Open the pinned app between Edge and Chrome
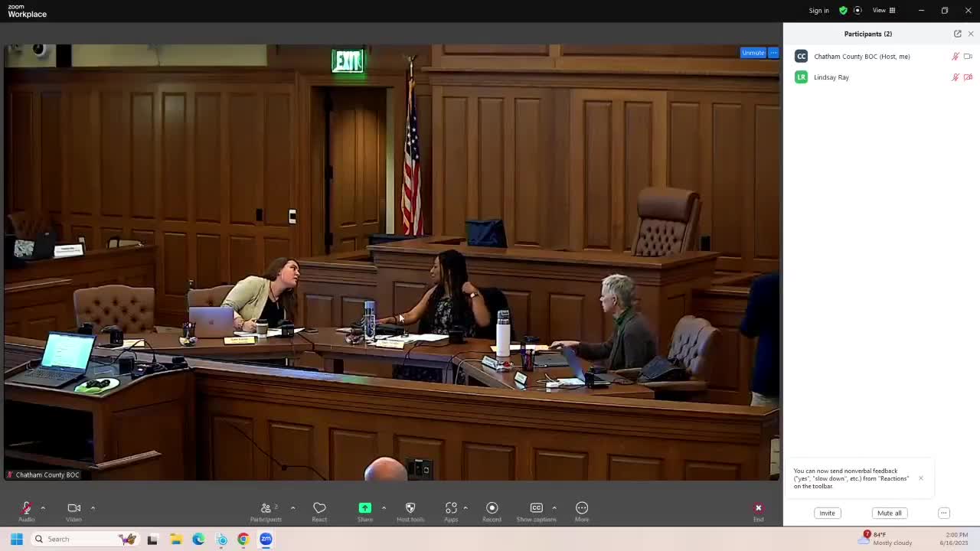980x551 pixels. (221, 539)
